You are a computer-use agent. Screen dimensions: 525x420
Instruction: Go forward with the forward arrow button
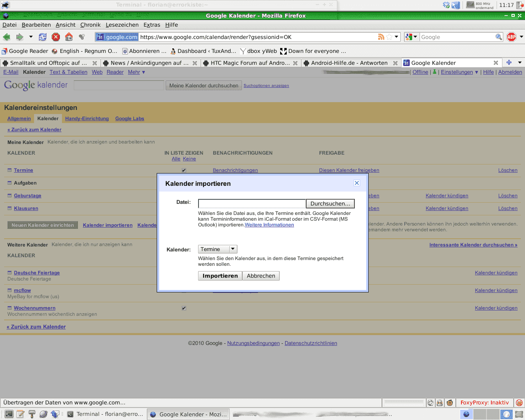pos(20,37)
